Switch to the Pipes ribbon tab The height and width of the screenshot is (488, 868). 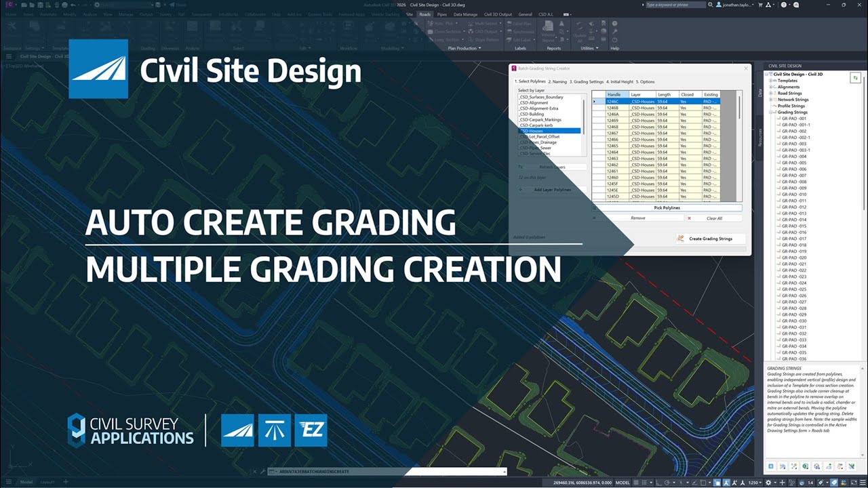pos(442,14)
